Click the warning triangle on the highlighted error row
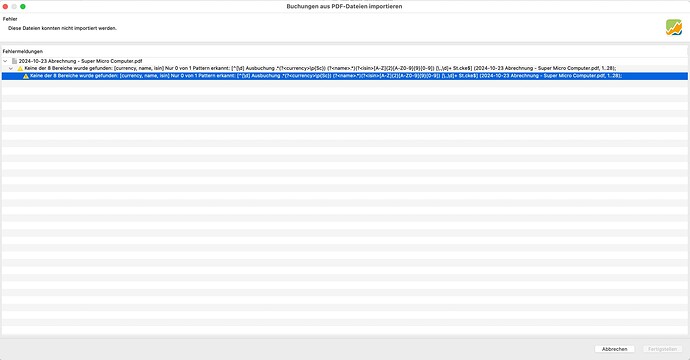This screenshot has height=360, width=690. (26, 76)
